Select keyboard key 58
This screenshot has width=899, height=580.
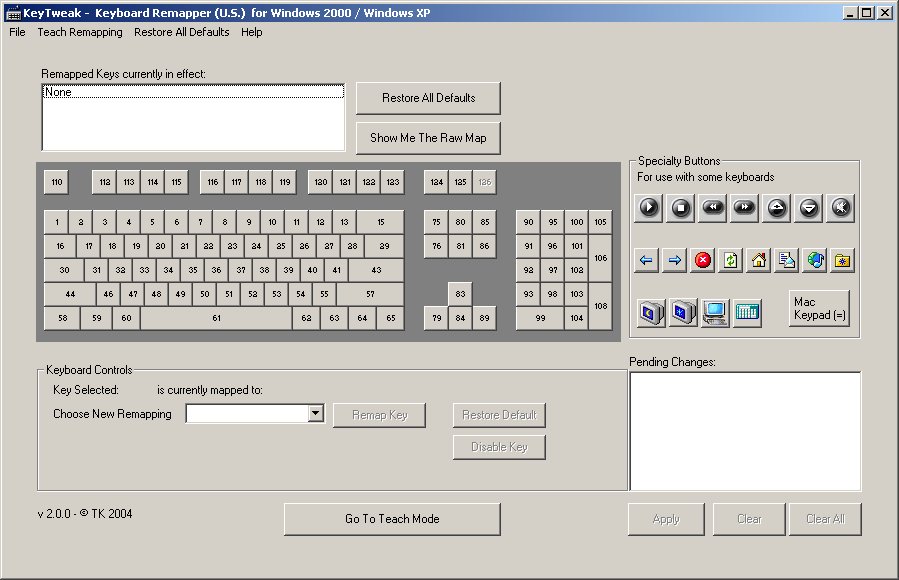pos(62,318)
